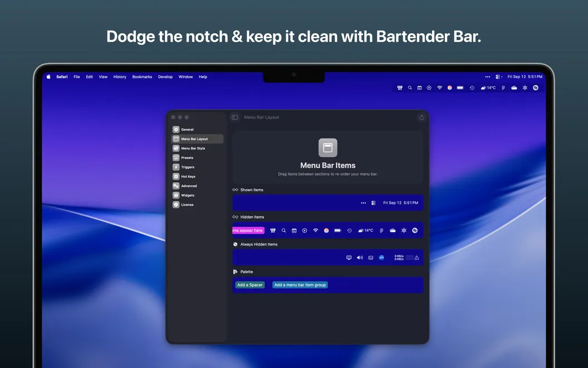Select the colorful round icon in Hidden Items row
The width and height of the screenshot is (588, 368).
pyautogui.click(x=326, y=231)
